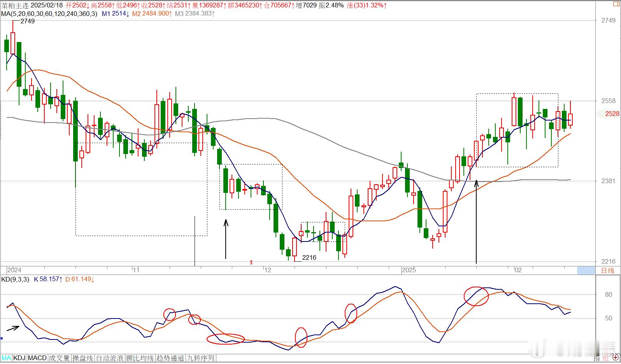Click the blue timeline scroll thumb
Viewport: 621px width, 364px height.
[586, 271]
